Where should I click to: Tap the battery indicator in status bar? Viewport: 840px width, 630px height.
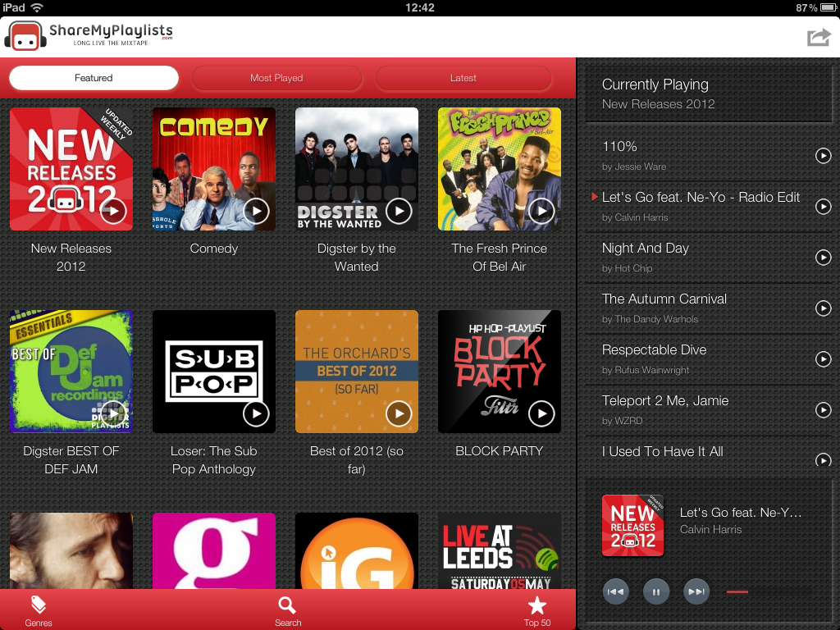pyautogui.click(x=829, y=7)
